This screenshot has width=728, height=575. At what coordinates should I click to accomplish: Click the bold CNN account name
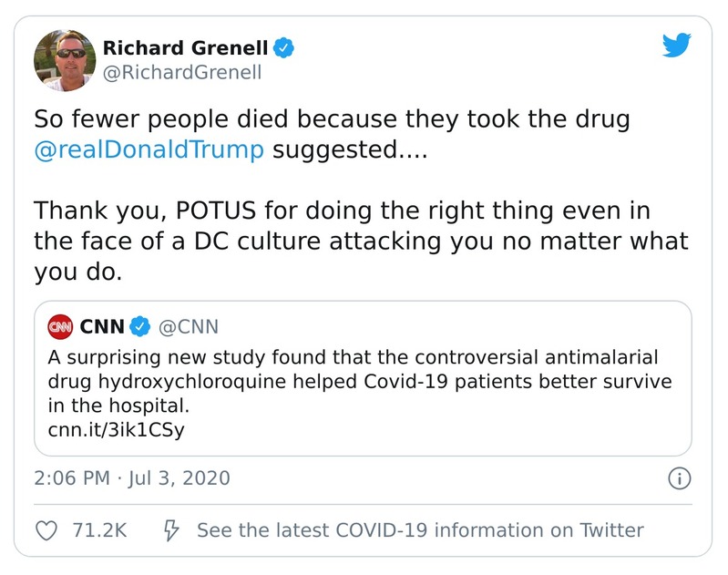(x=102, y=326)
